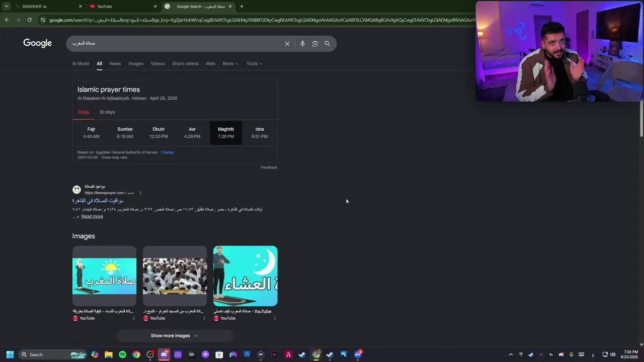Switch to Images results

[x=136, y=63]
